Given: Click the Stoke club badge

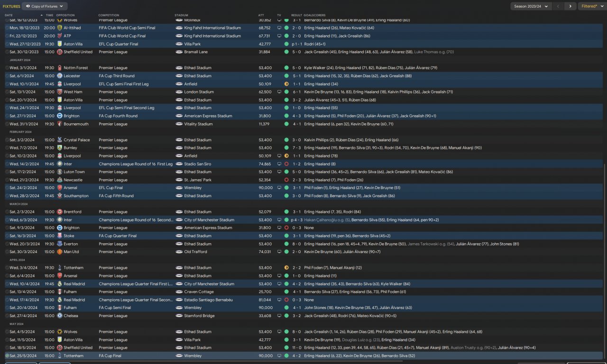Looking at the screenshot, I should [59, 236].
